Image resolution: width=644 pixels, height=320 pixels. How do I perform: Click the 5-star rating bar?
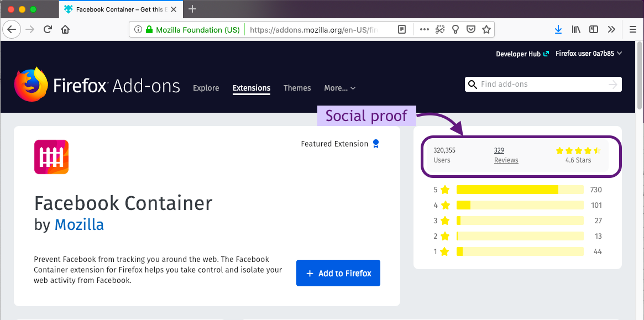click(520, 190)
